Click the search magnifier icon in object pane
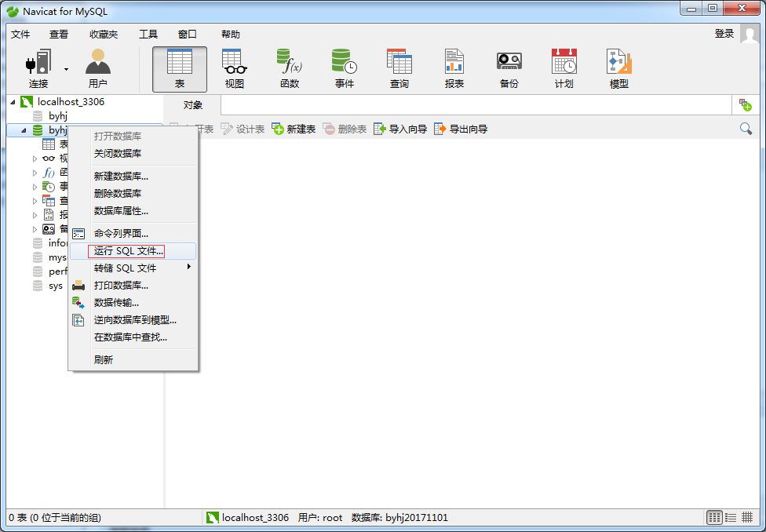This screenshot has height=532, width=766. point(746,129)
